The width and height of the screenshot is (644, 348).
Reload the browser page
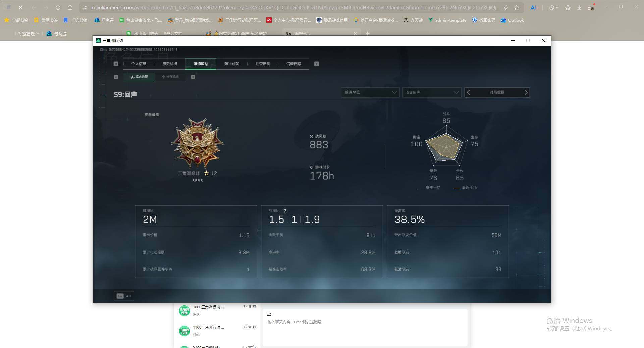coord(58,7)
